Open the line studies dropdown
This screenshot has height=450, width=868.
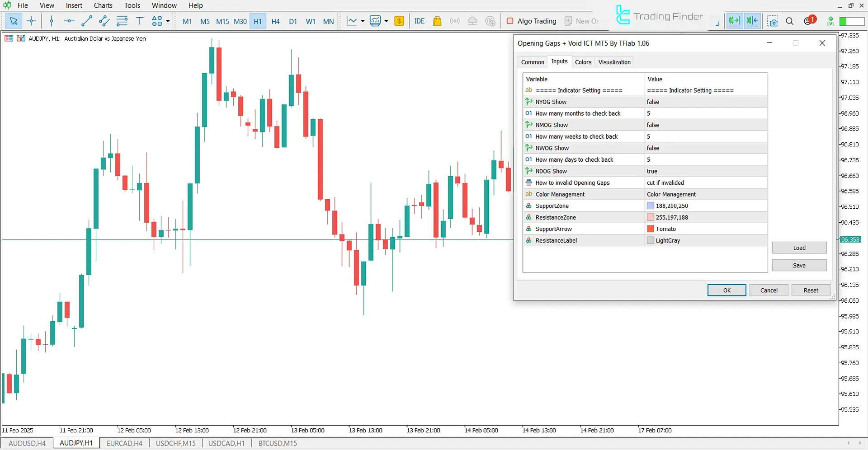362,21
